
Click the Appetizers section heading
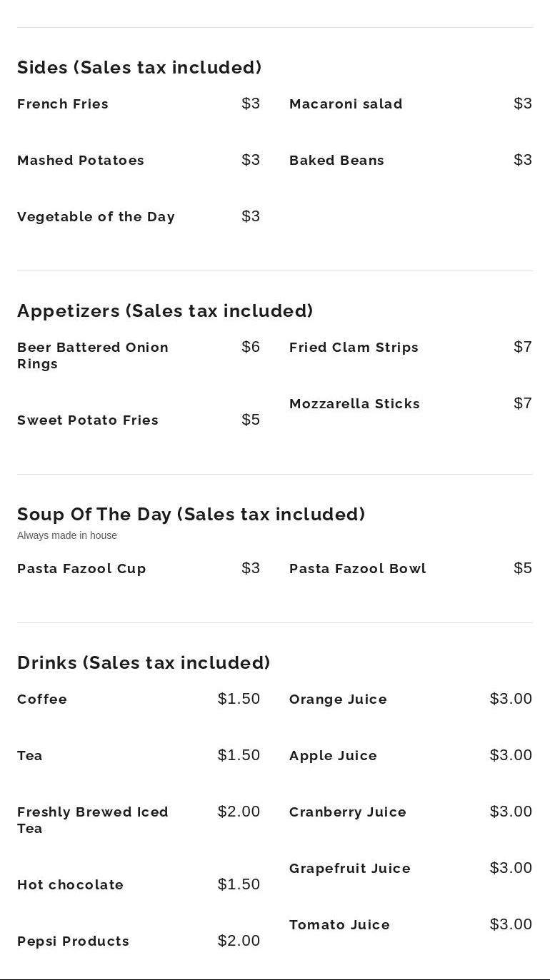(x=165, y=311)
